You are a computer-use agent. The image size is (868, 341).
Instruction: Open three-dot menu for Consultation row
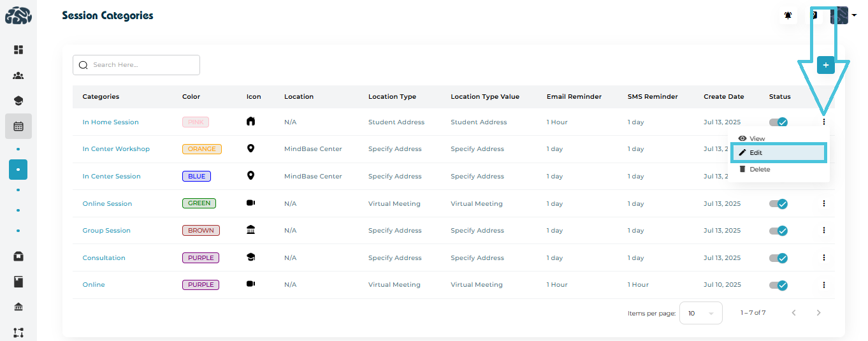823,258
